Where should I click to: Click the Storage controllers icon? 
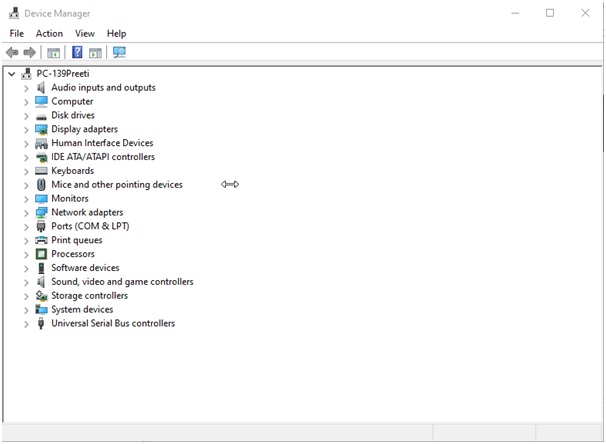point(41,296)
